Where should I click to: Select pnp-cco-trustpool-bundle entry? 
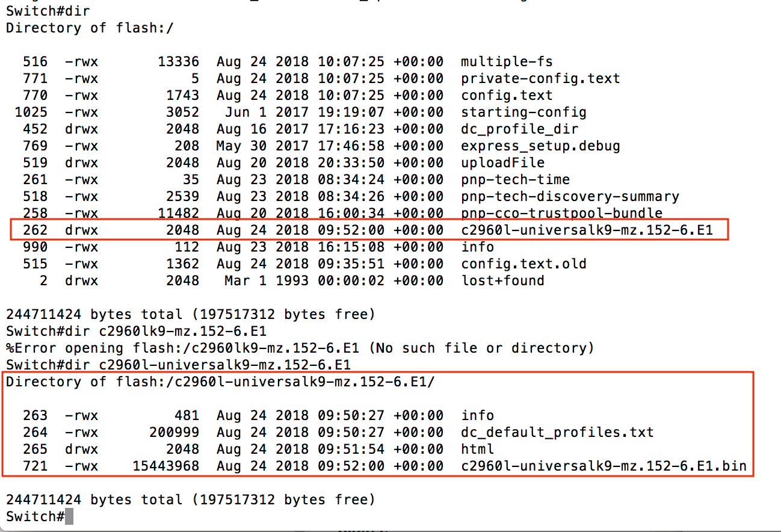coord(561,213)
